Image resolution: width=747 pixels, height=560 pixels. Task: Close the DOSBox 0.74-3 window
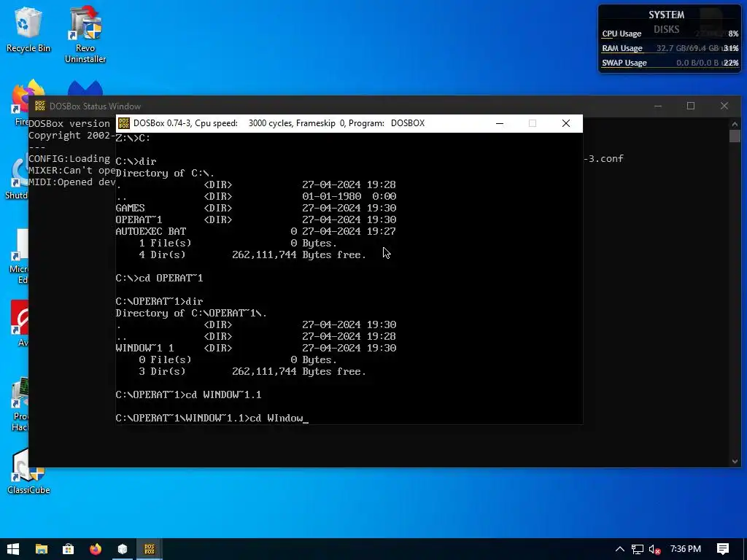(566, 123)
